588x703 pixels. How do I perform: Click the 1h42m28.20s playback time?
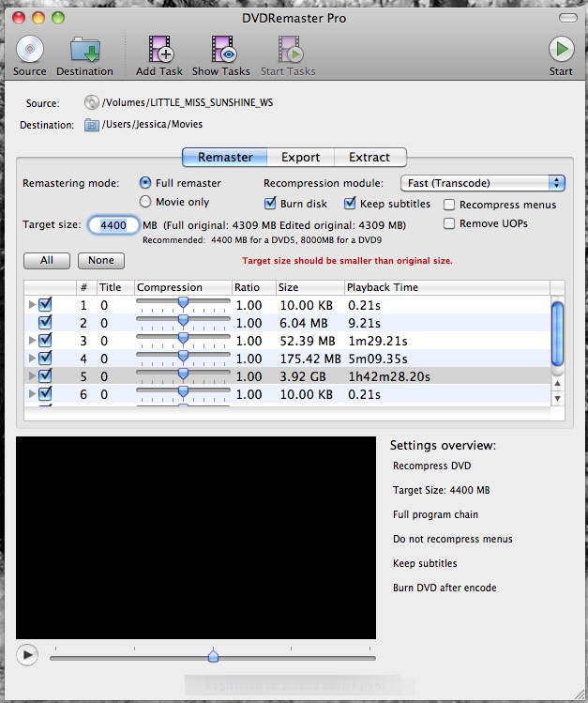[x=389, y=376]
